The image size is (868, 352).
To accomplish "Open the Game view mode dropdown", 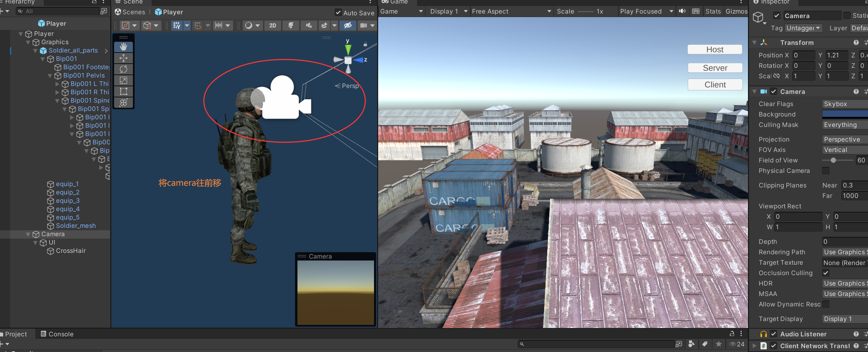I will tap(401, 11).
